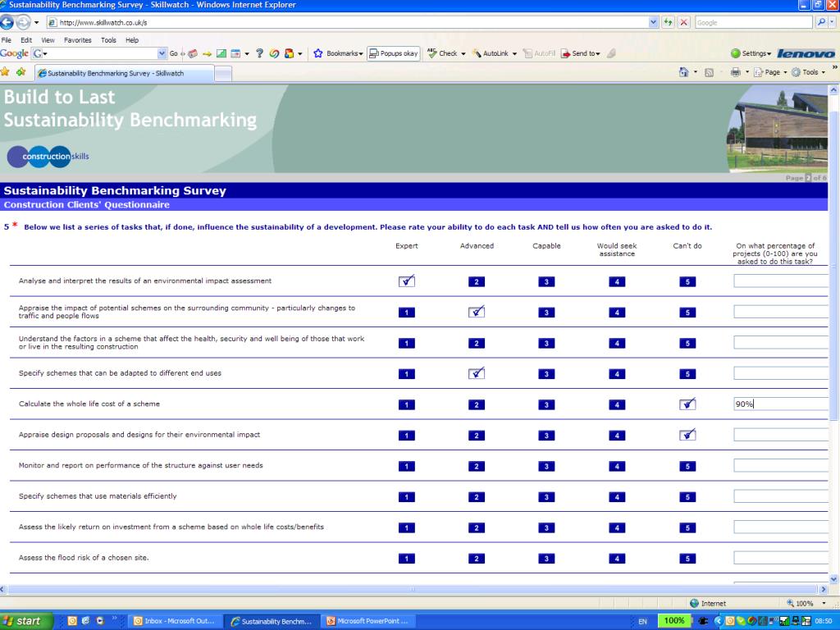Click the red news icon on Google toolbar
This screenshot has height=630, width=840.
click(193, 53)
